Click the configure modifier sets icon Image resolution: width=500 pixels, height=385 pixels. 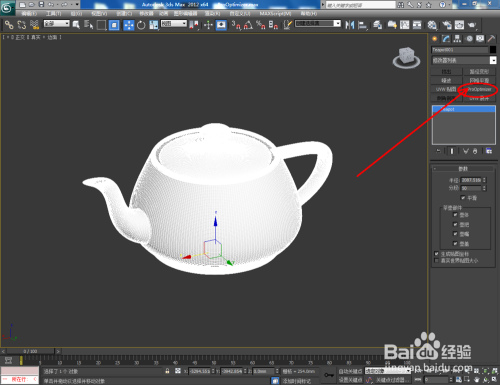pyautogui.click(x=489, y=151)
